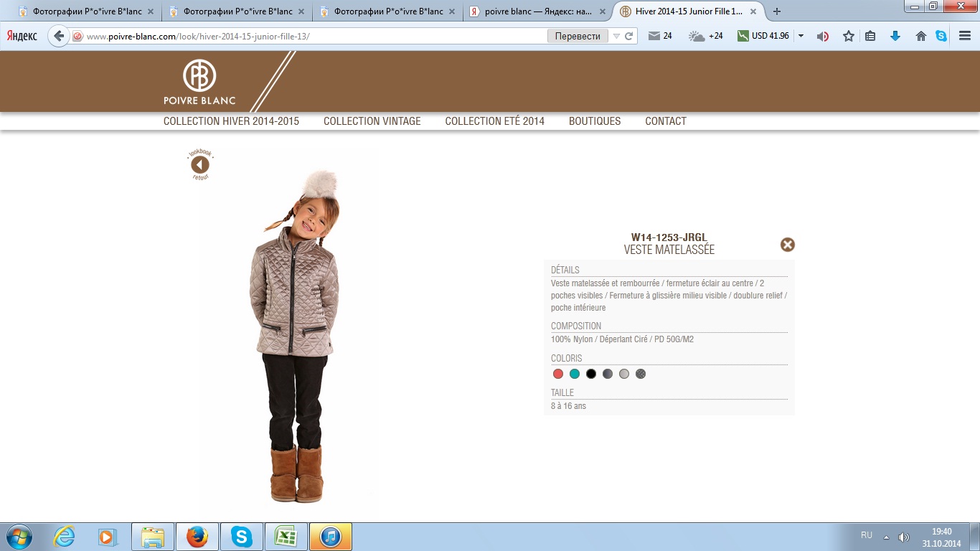980x551 pixels.
Task: Close the Hiver 2014-15 Junior Fille tab
Action: (753, 11)
